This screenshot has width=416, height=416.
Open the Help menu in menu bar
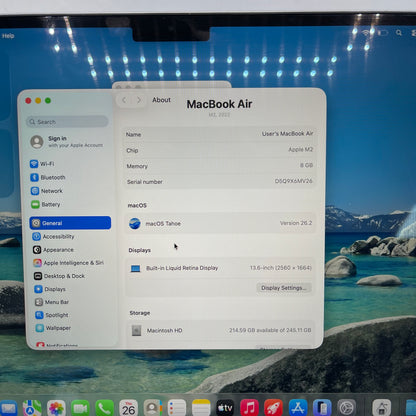tap(8, 36)
